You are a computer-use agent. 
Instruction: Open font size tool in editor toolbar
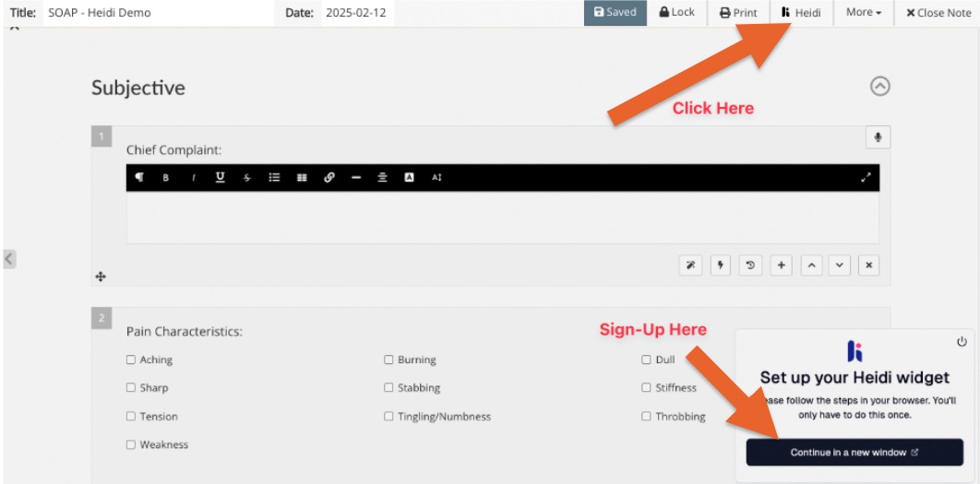point(436,177)
